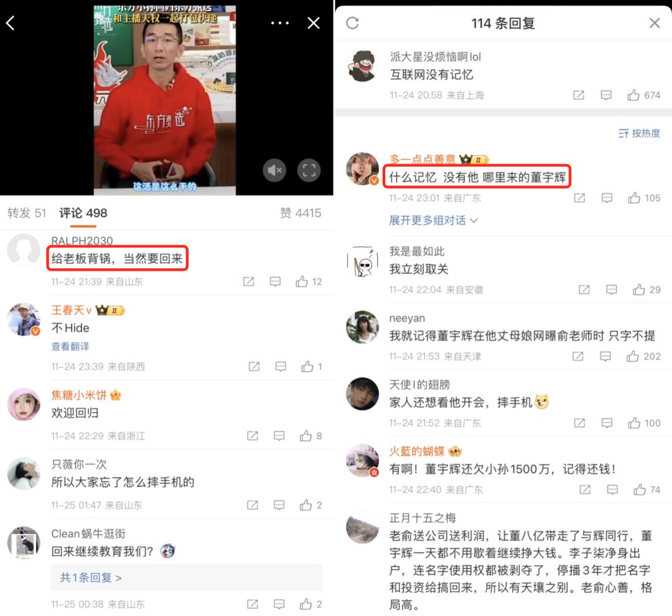Expand 共1条回复 under Clean蜗牛逛街's comment
The height and width of the screenshot is (616, 672).
(91, 577)
